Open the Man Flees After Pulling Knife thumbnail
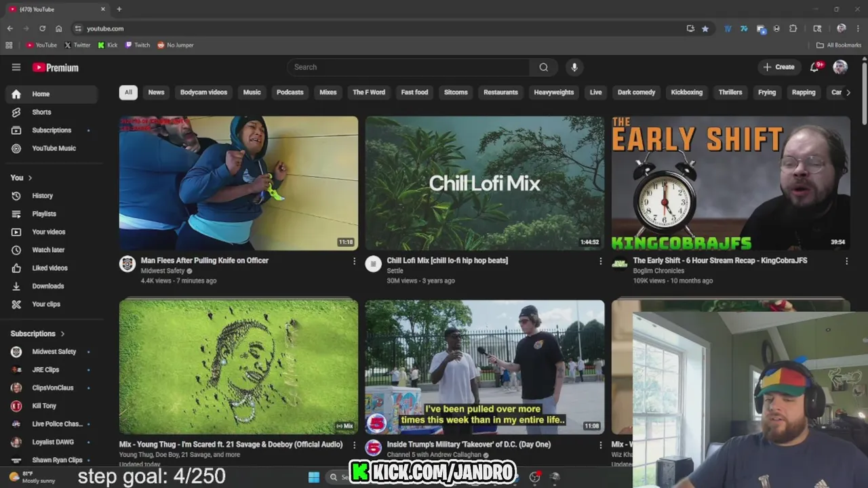This screenshot has height=488, width=868. coord(239,183)
